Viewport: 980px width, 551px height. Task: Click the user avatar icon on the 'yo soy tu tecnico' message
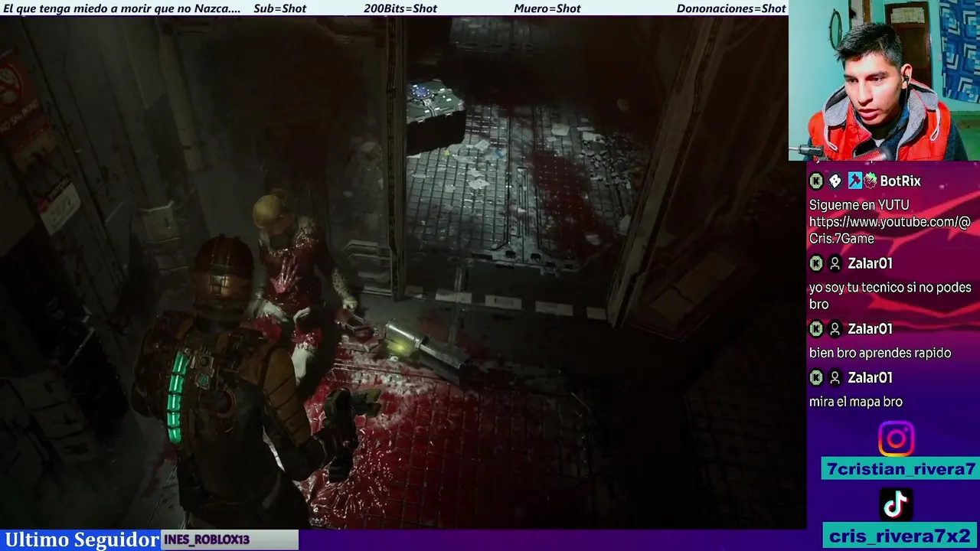[835, 263]
